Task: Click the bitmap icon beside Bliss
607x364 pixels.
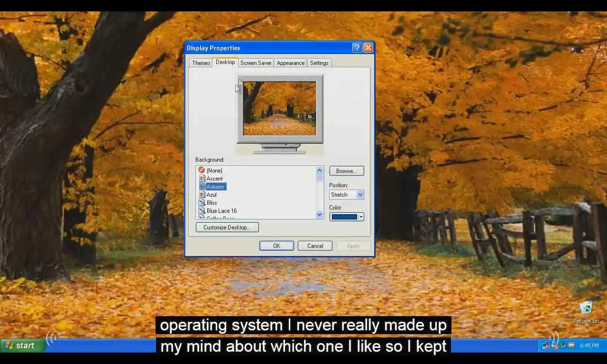Action: 202,202
